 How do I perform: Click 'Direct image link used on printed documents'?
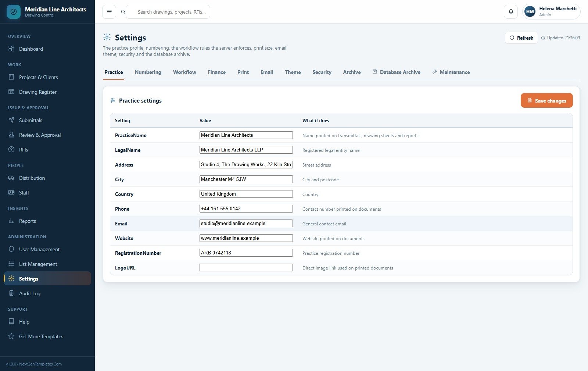pos(348,268)
